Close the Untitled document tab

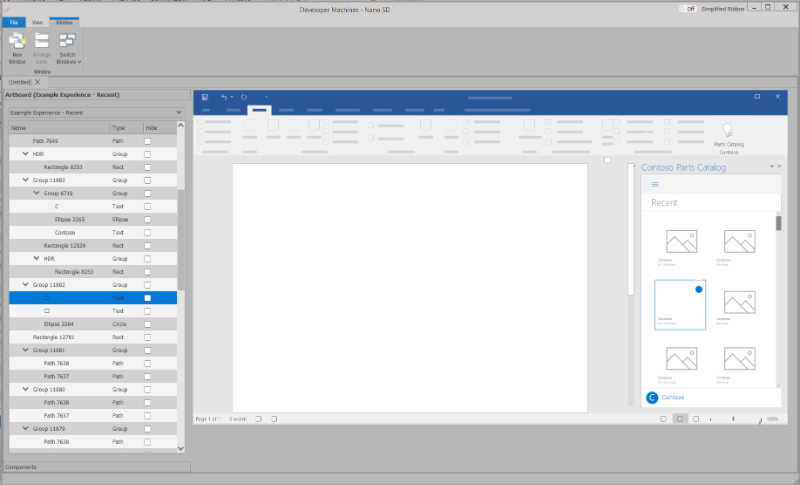pyautogui.click(x=38, y=82)
